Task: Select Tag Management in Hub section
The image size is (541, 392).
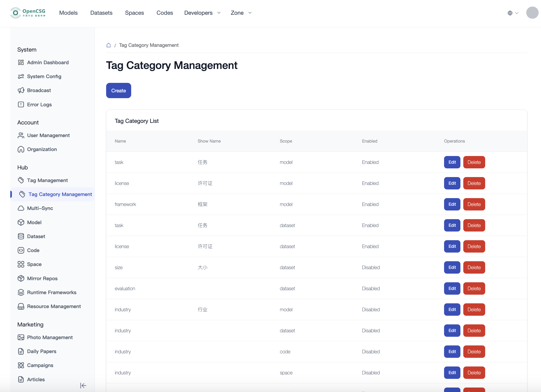Action: (47, 180)
